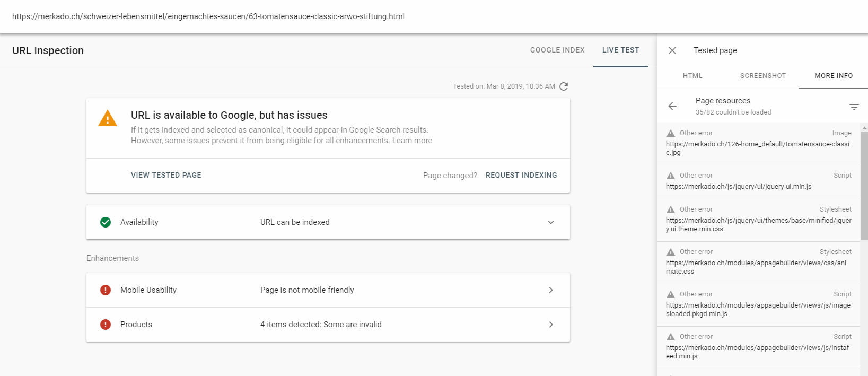Viewport: 868px width, 376px height.
Task: Click warning icon on tomatensauce-classic.jpg resource
Action: pyautogui.click(x=671, y=133)
